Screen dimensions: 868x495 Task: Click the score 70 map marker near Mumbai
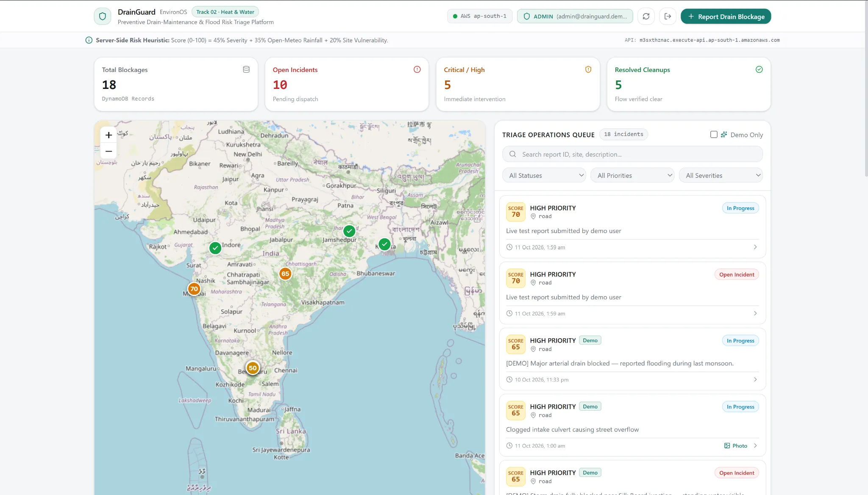click(194, 289)
